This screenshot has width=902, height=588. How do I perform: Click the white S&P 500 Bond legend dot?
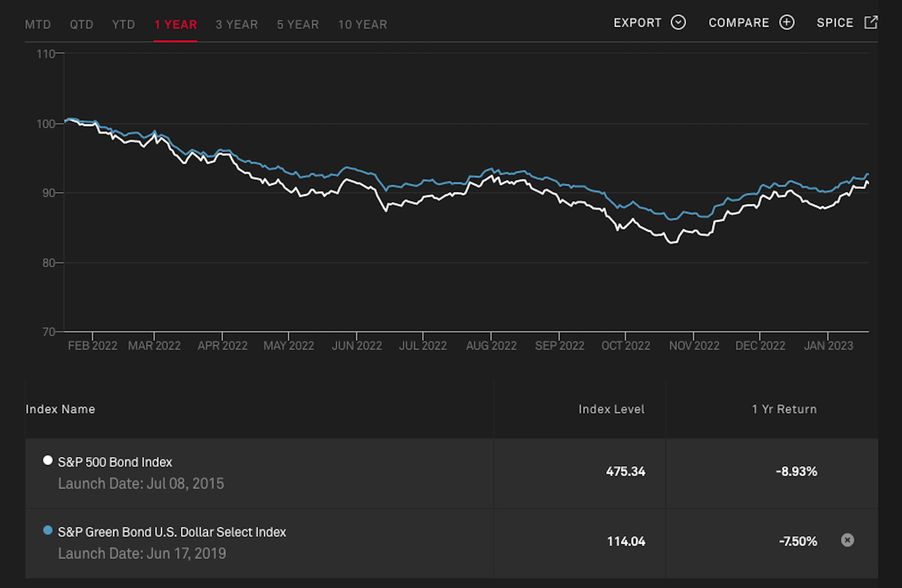click(x=48, y=460)
